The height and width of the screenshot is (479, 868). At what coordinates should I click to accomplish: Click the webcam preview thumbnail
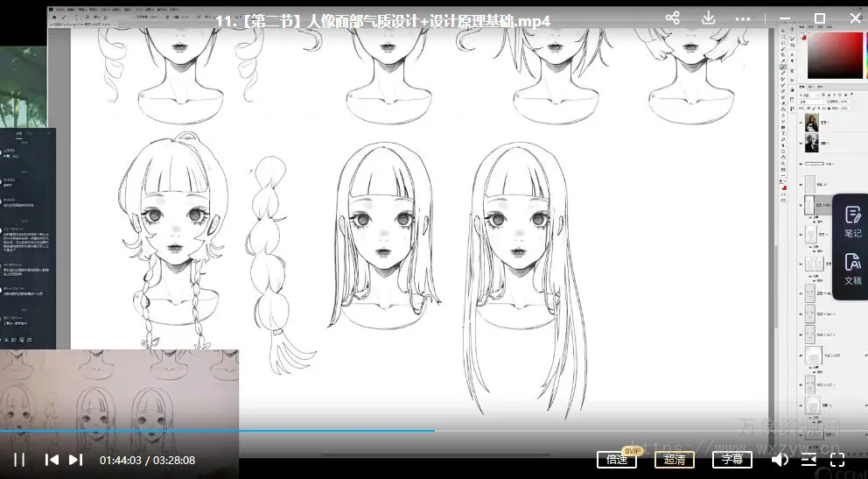pyautogui.click(x=119, y=390)
